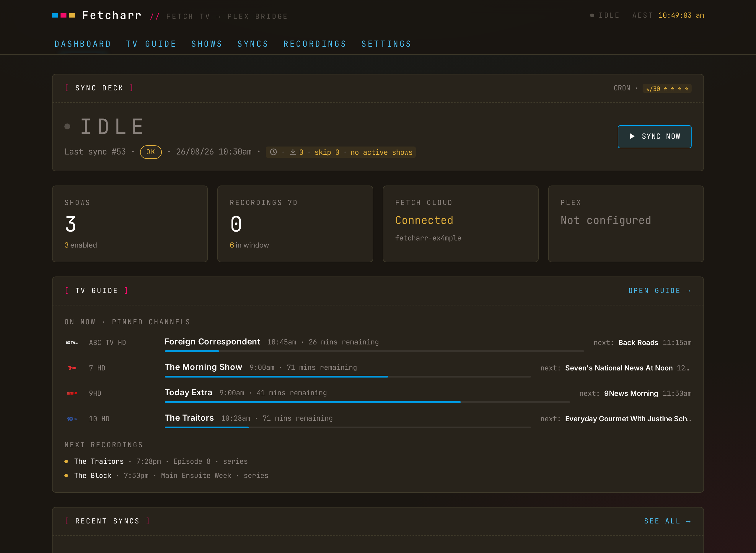Open the Settings tab

coord(387,44)
